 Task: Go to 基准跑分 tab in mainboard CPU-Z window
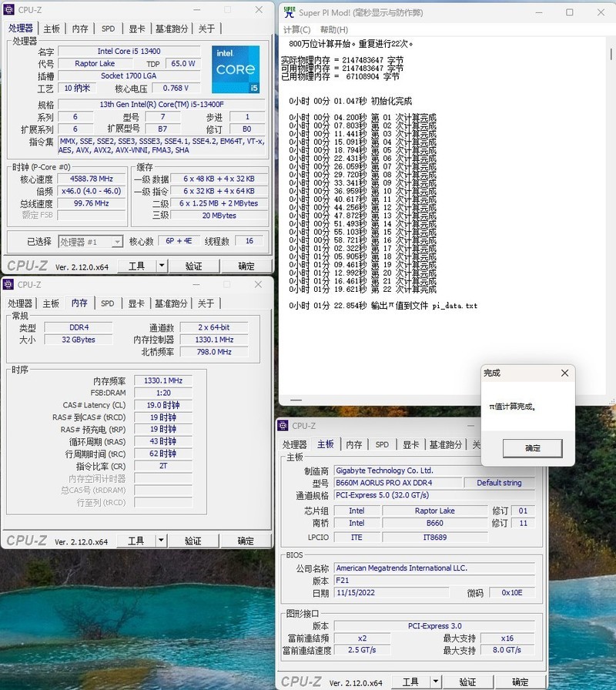pos(445,444)
